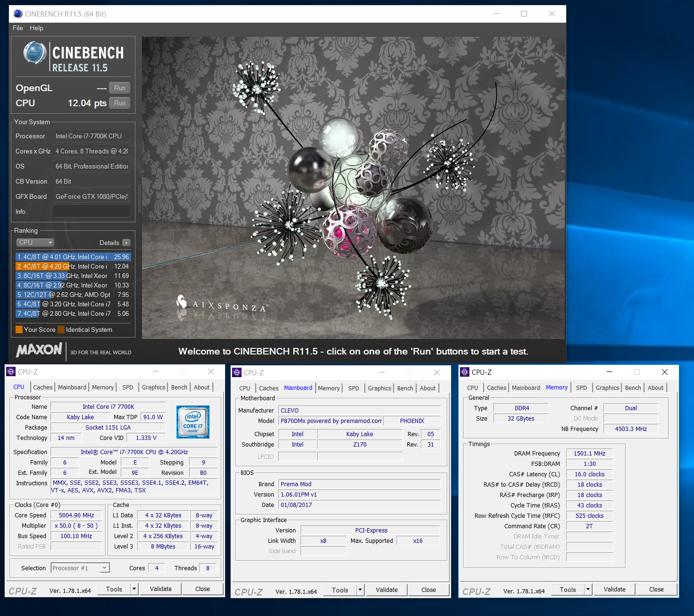
Task: Click the Details arrow icon in Ranking
Action: pyautogui.click(x=126, y=243)
